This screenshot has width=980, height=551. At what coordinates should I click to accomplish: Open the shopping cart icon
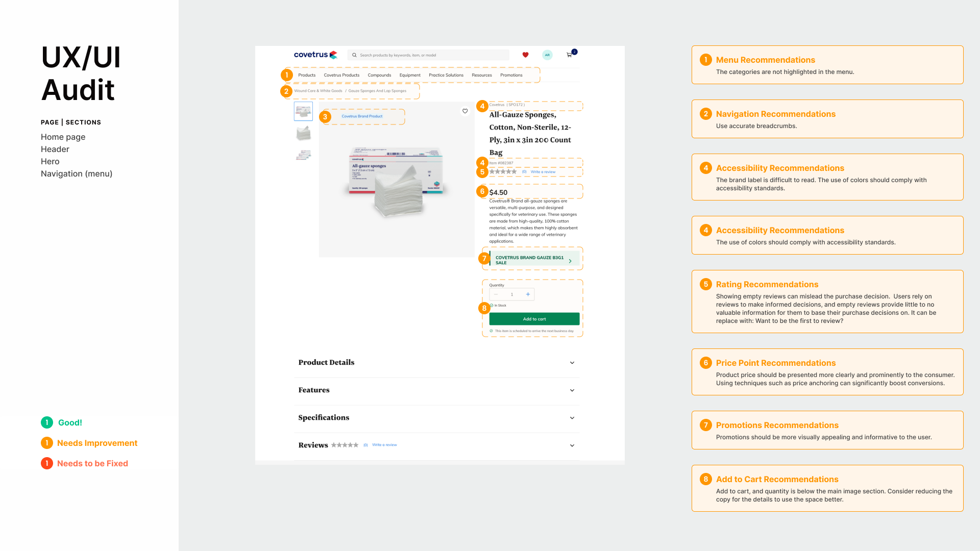pyautogui.click(x=570, y=55)
